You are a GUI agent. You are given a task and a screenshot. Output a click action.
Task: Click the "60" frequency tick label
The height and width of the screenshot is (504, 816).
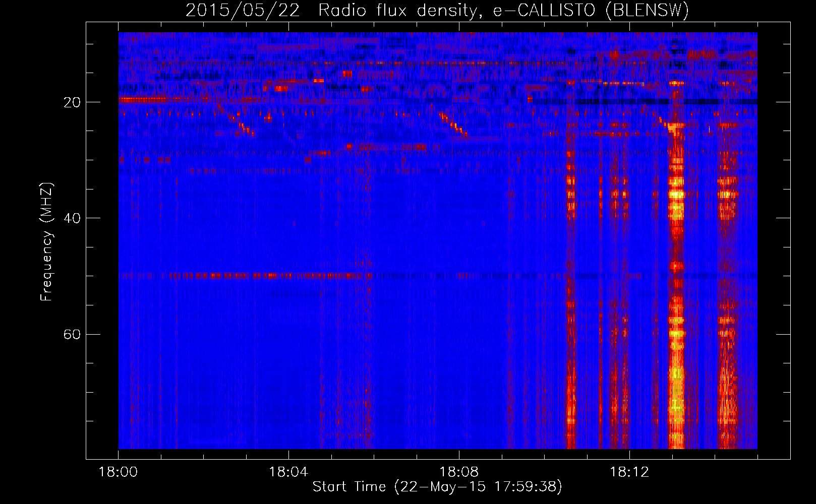point(72,334)
